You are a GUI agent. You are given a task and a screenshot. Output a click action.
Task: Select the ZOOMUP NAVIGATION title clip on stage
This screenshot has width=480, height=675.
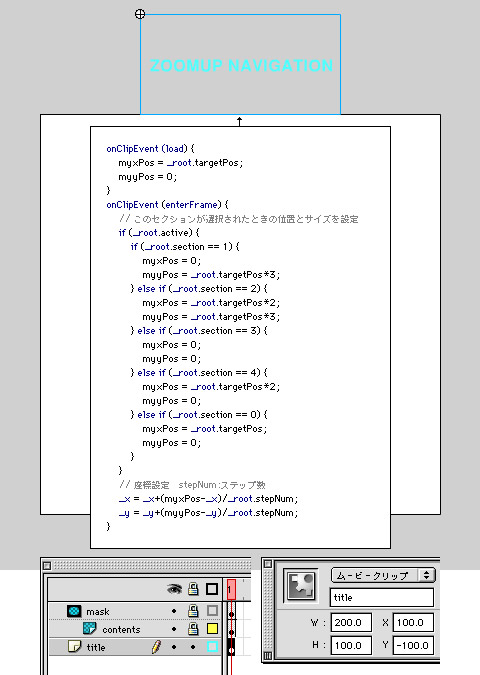point(241,65)
